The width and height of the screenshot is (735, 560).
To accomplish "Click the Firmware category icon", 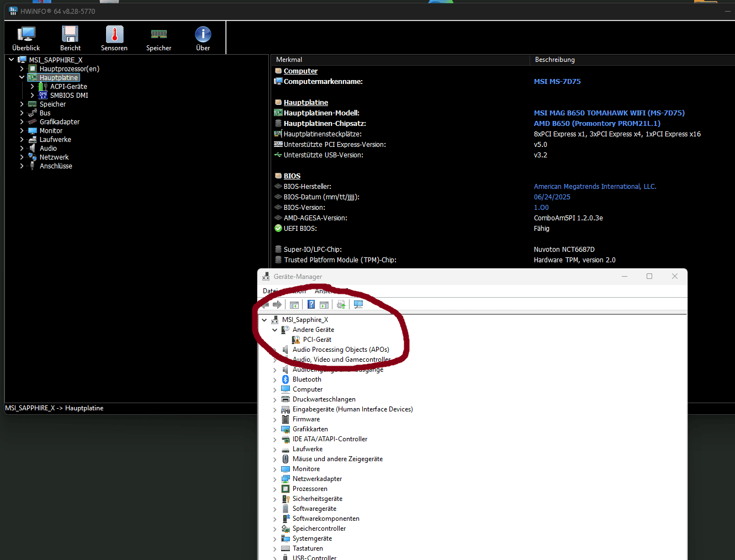I will [x=285, y=419].
